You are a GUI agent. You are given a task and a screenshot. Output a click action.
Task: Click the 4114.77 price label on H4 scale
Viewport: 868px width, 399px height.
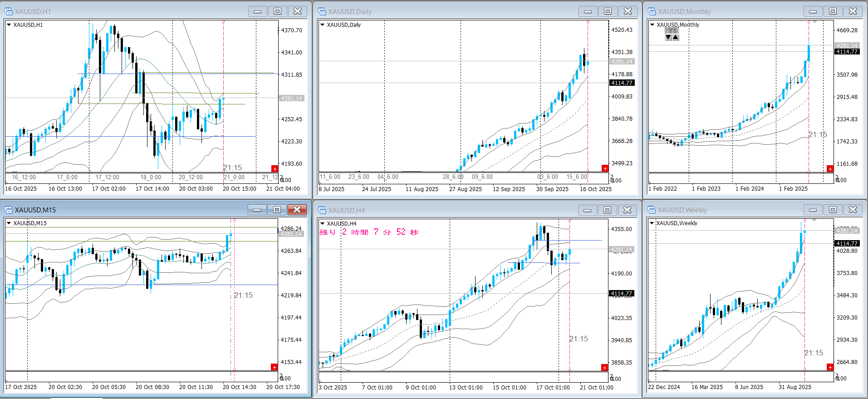click(x=621, y=294)
